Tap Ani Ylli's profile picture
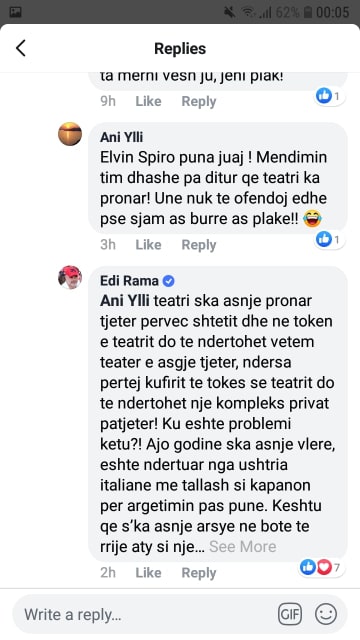Screen dimensions: 360x640 70,133
